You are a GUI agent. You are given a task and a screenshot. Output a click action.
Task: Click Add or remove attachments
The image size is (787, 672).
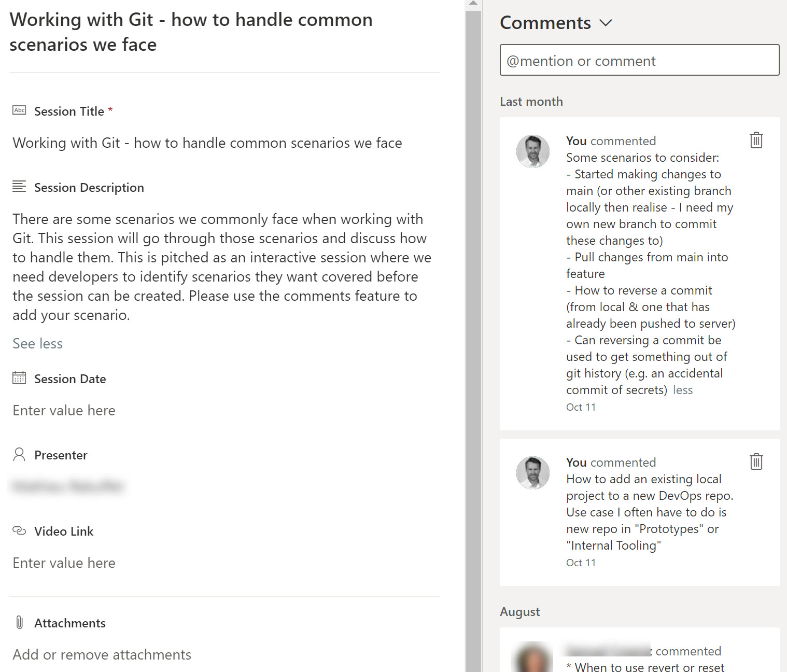click(102, 654)
